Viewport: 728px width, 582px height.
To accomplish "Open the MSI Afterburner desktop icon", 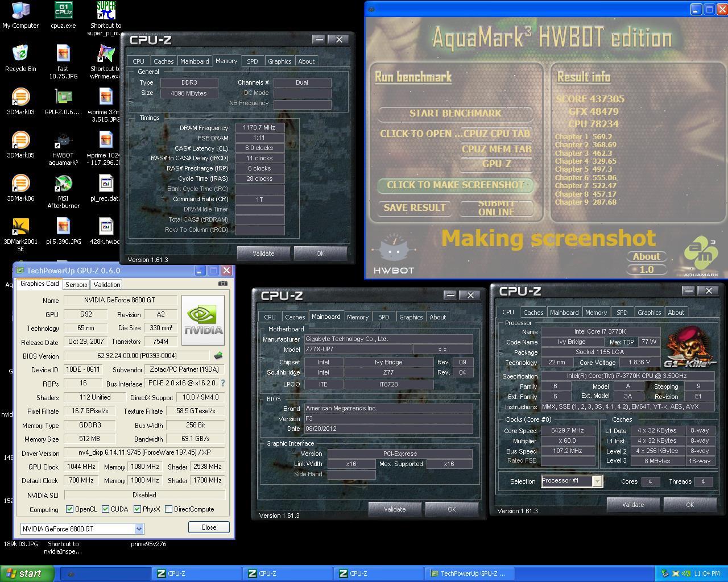I will (x=63, y=192).
